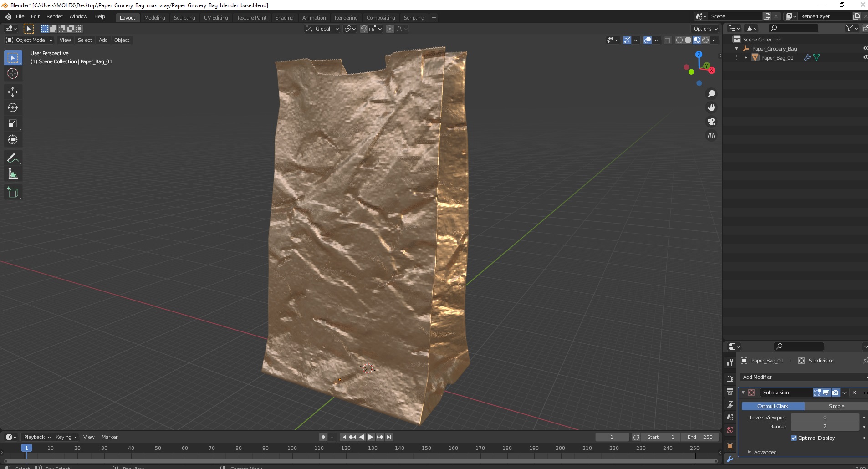Open the Keying dropdown
The height and width of the screenshot is (469, 868).
click(x=66, y=437)
